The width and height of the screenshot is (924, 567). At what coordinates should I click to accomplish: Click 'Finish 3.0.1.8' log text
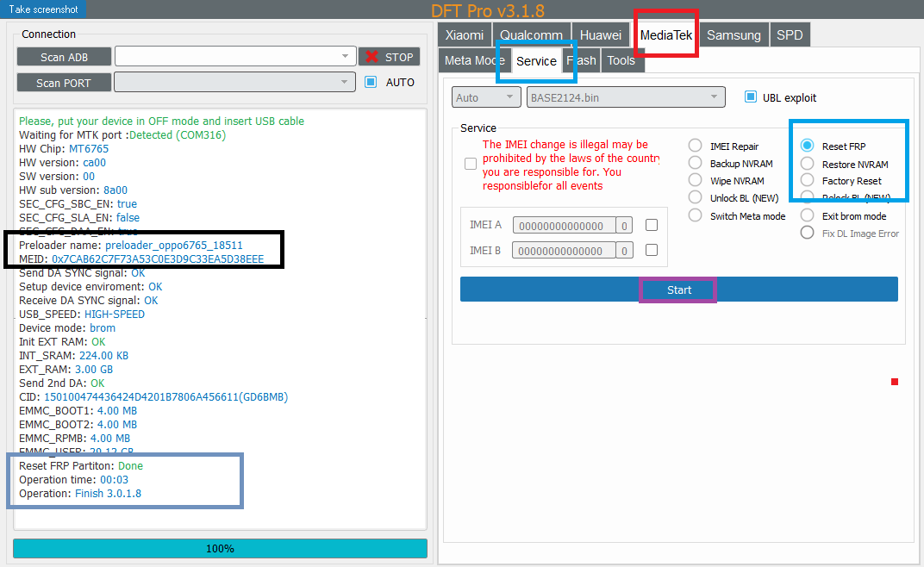click(x=108, y=494)
